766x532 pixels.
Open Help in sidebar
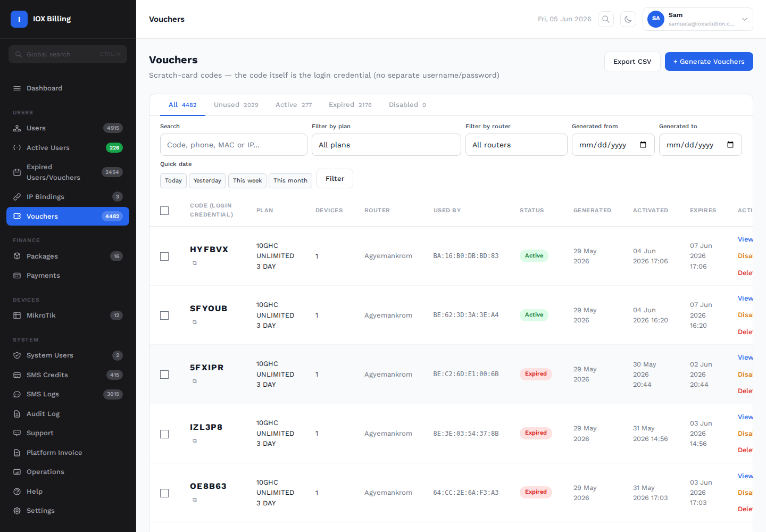(x=68, y=492)
